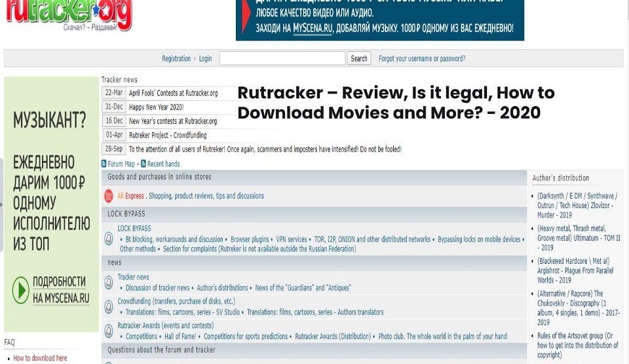Click the 'Author's distribution' sidebar heading

561,178
